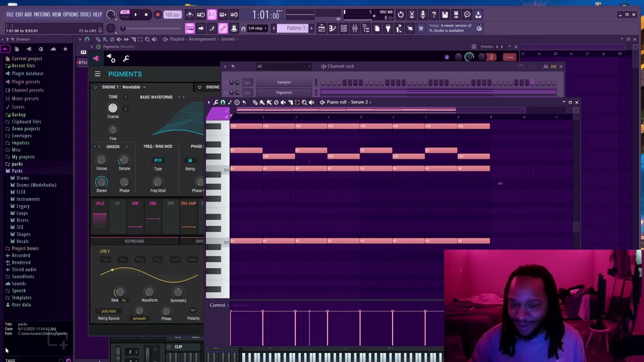Adjust the LFO 1 Rate knob

pos(119,292)
